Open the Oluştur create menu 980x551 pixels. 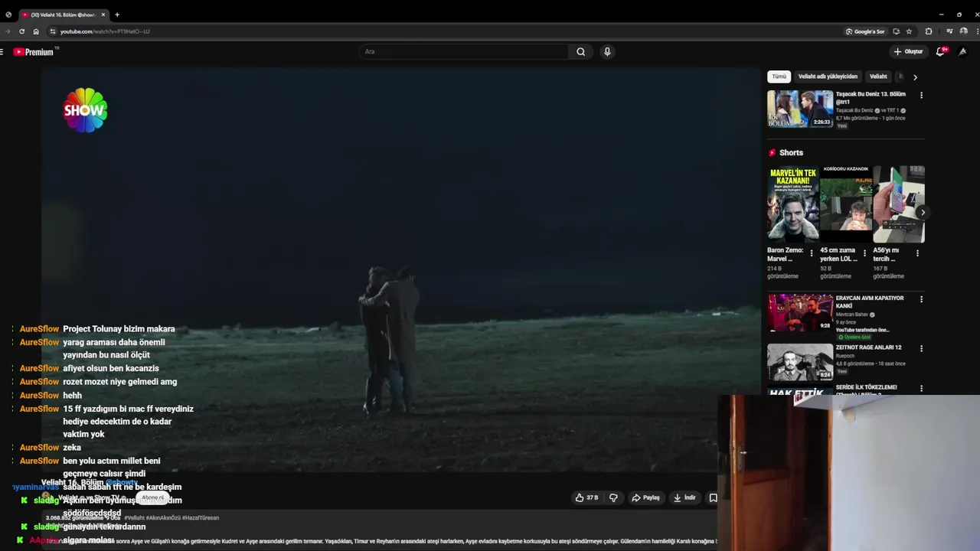908,52
